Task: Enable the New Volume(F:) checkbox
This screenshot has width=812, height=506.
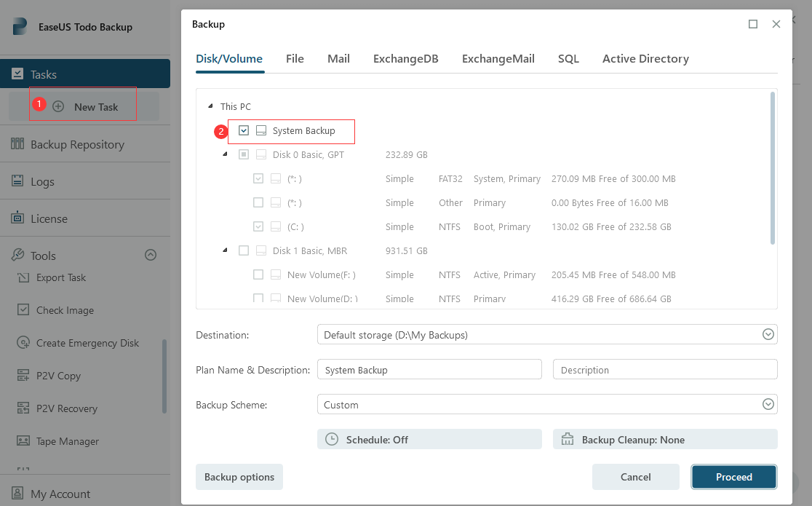Action: tap(258, 275)
